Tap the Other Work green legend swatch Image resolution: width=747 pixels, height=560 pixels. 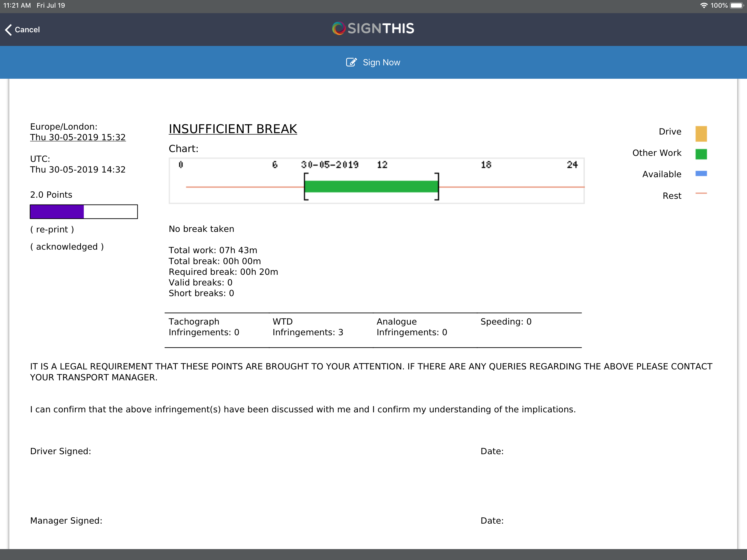click(701, 154)
